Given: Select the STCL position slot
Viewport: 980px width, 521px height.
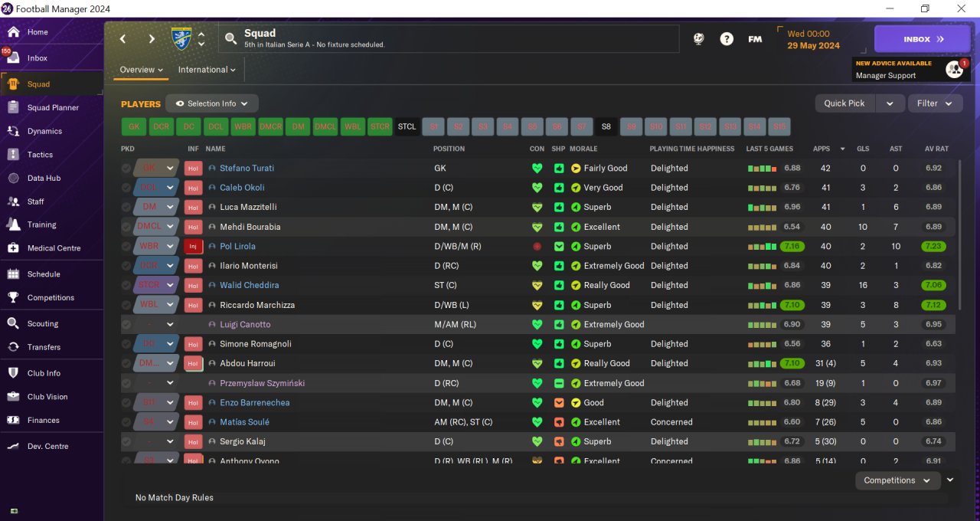Looking at the screenshot, I should click(x=407, y=127).
